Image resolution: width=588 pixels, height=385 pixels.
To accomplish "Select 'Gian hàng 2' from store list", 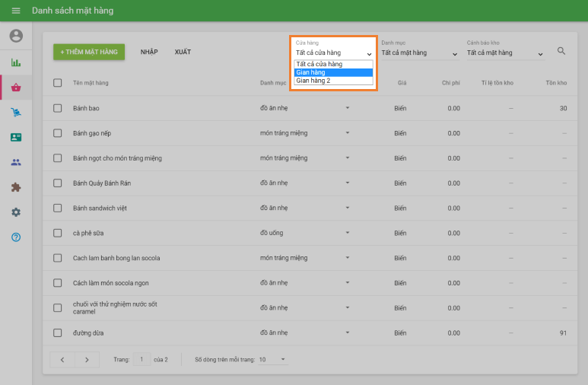I will (x=333, y=81).
